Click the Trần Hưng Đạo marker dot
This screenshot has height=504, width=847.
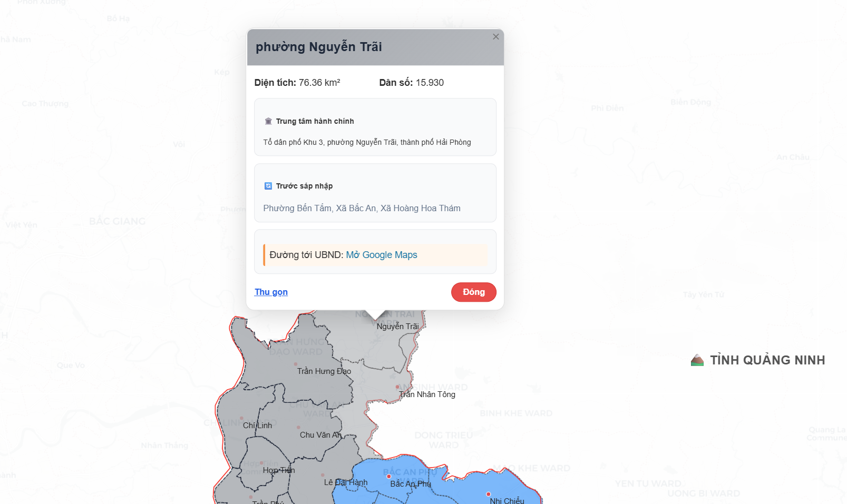pos(296,364)
